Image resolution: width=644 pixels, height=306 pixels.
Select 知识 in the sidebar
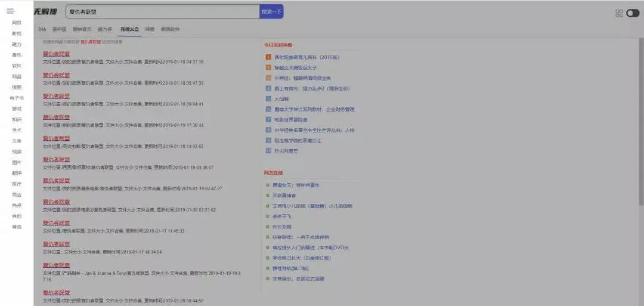[x=17, y=119]
